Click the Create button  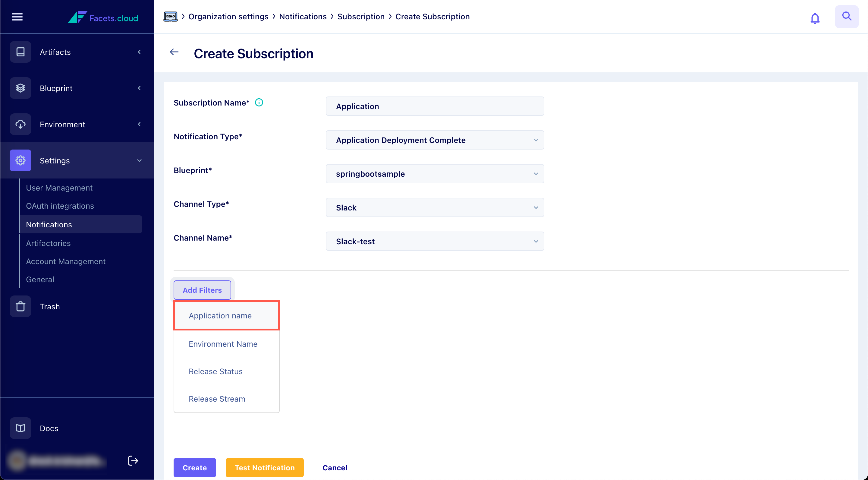pos(194,468)
